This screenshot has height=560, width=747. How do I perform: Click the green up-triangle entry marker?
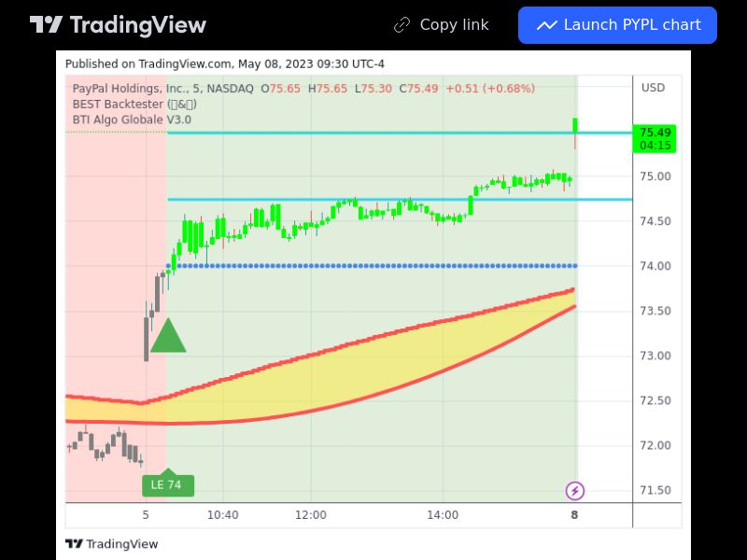[168, 336]
